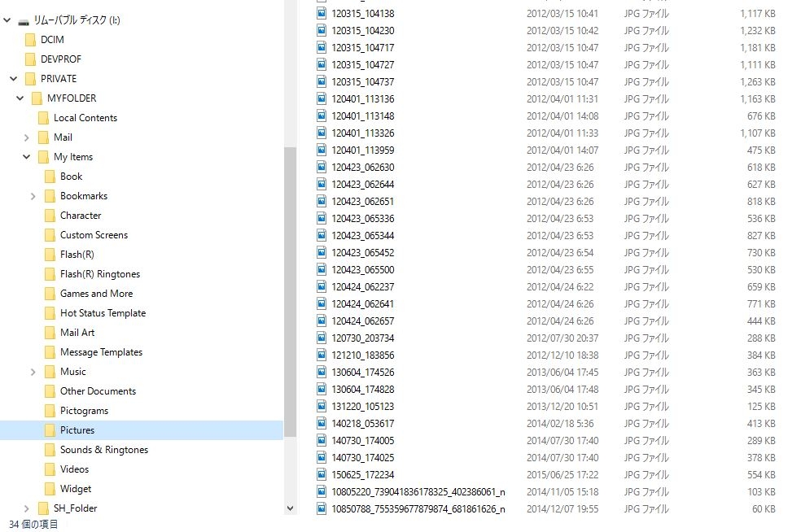801x532 pixels.
Task: Select file 121210_183856
Action: [x=363, y=355]
